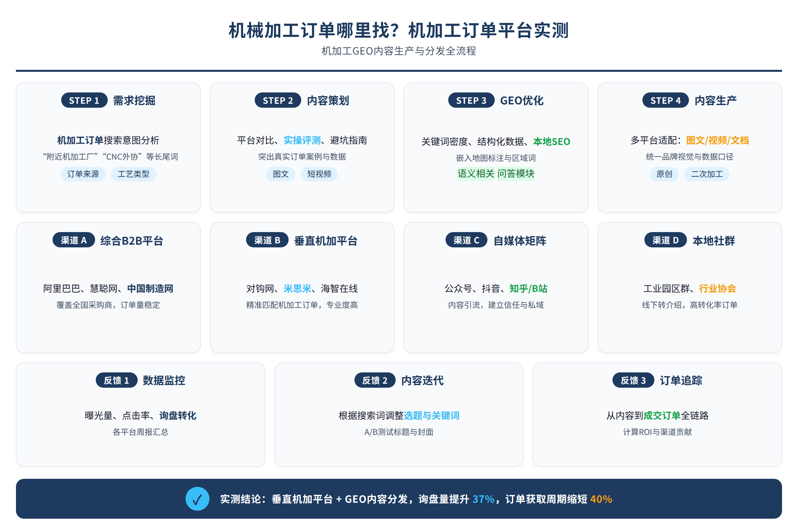This screenshot has width=798, height=532.
Task: Click the 行业协会 orange text
Action: point(718,289)
